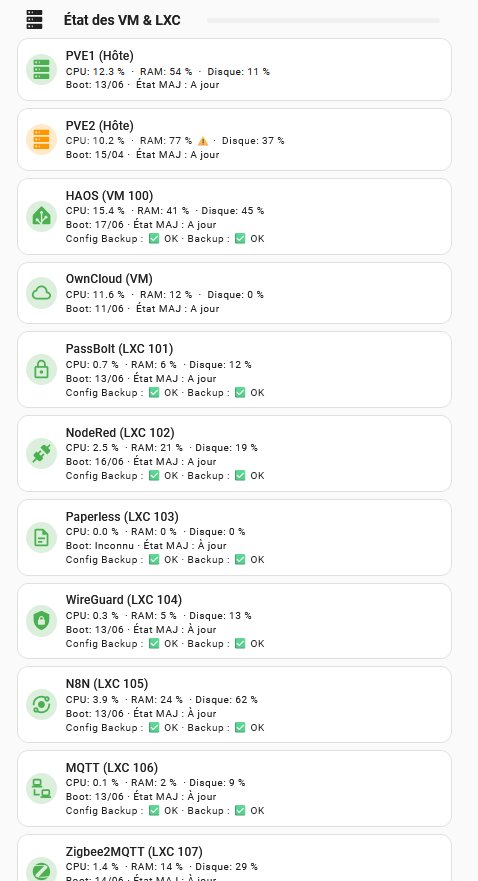The width and height of the screenshot is (478, 881).
Task: Select the orange server icon for PVE2
Action: tap(42, 139)
